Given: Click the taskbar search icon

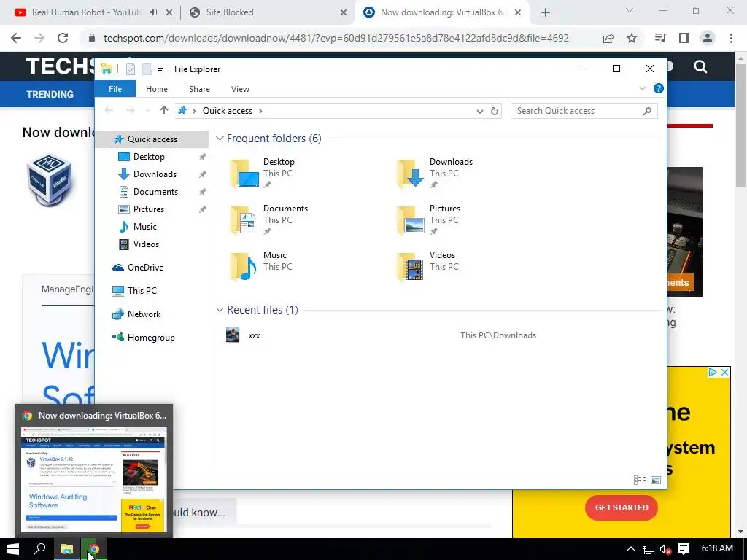Looking at the screenshot, I should (40, 550).
